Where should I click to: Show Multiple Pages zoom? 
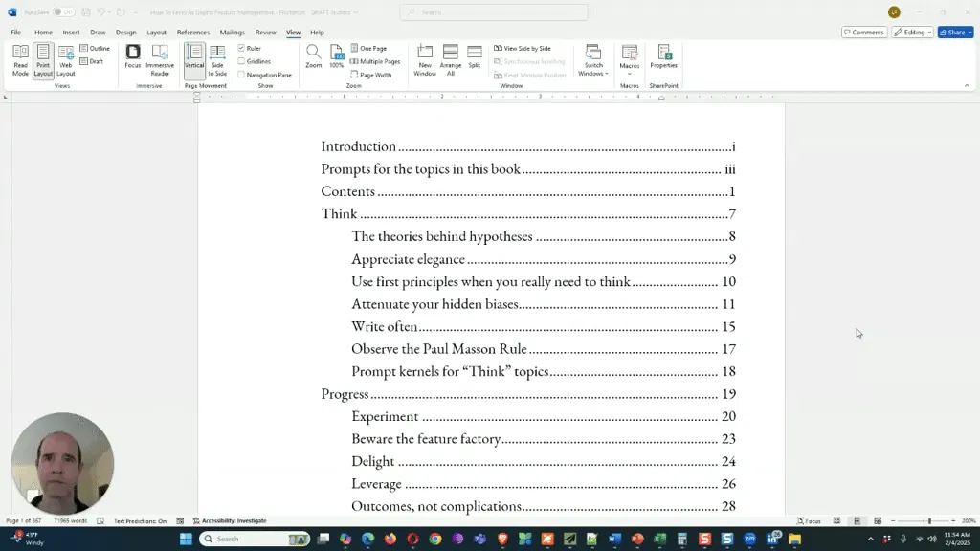click(375, 61)
